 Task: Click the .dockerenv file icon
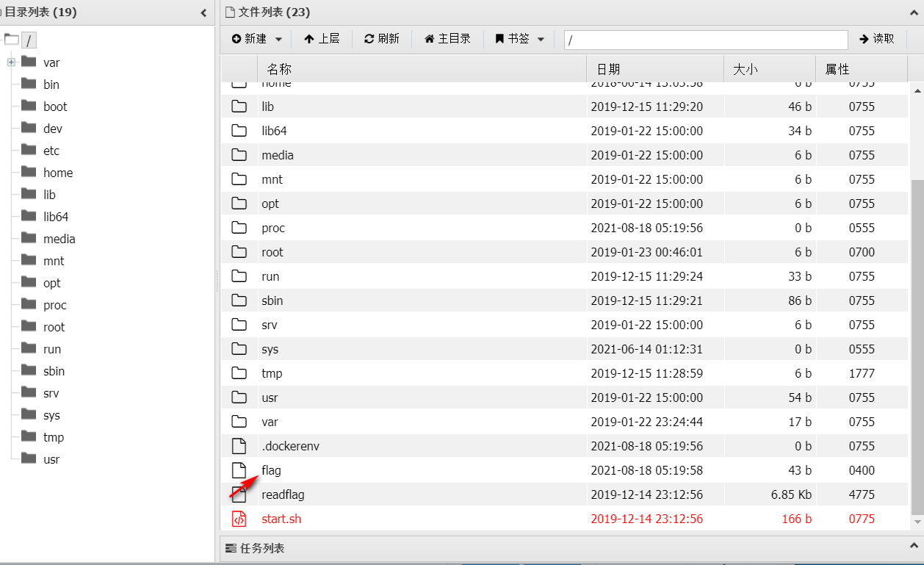(239, 446)
